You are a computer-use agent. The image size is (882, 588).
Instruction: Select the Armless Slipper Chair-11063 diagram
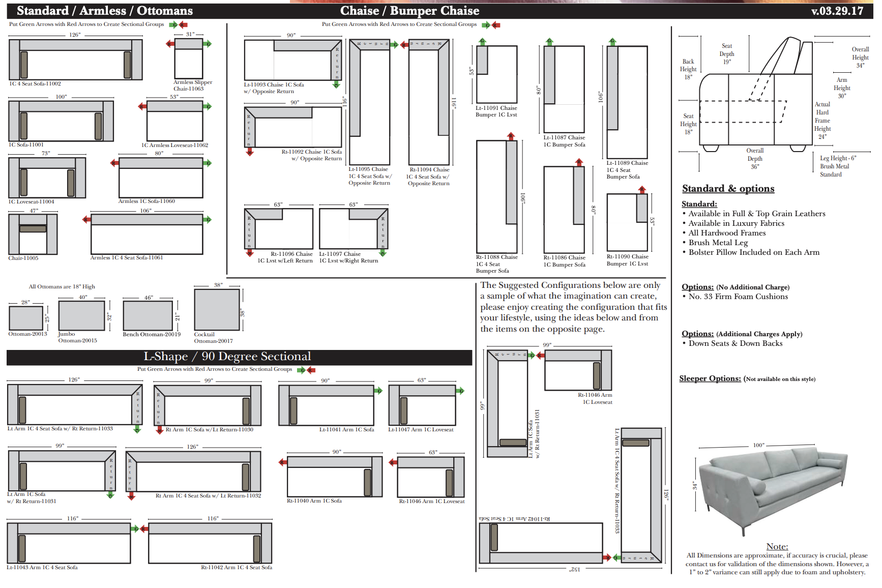188,58
